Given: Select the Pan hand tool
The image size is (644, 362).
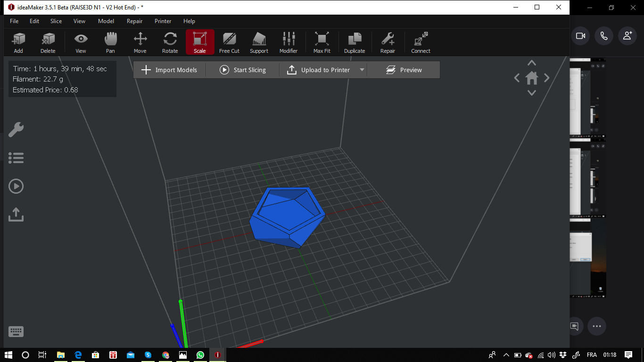Looking at the screenshot, I should pyautogui.click(x=110, y=42).
